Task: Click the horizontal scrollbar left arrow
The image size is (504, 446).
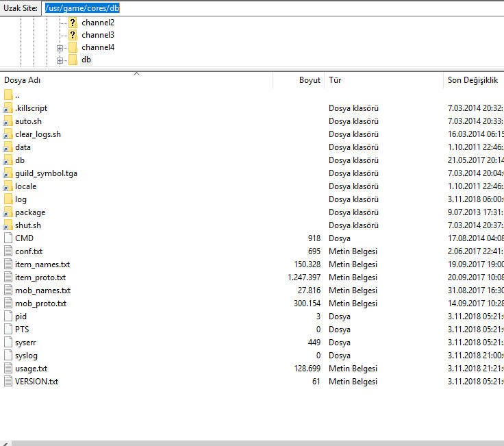Action: coord(5,443)
